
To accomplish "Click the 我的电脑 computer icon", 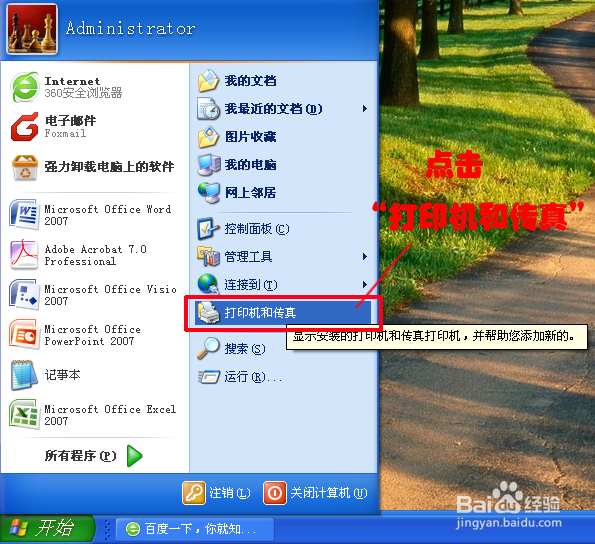I will point(208,165).
